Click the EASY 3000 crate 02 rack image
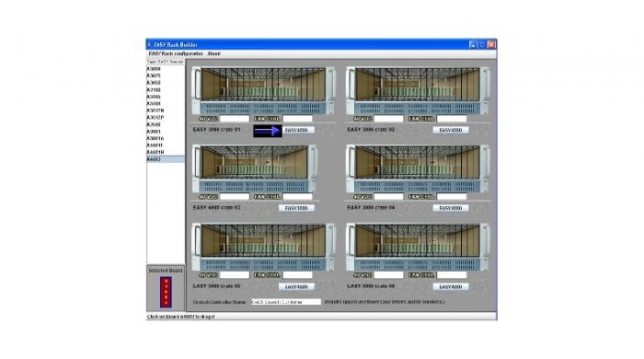Screen dimensions: 644x359 (418, 91)
